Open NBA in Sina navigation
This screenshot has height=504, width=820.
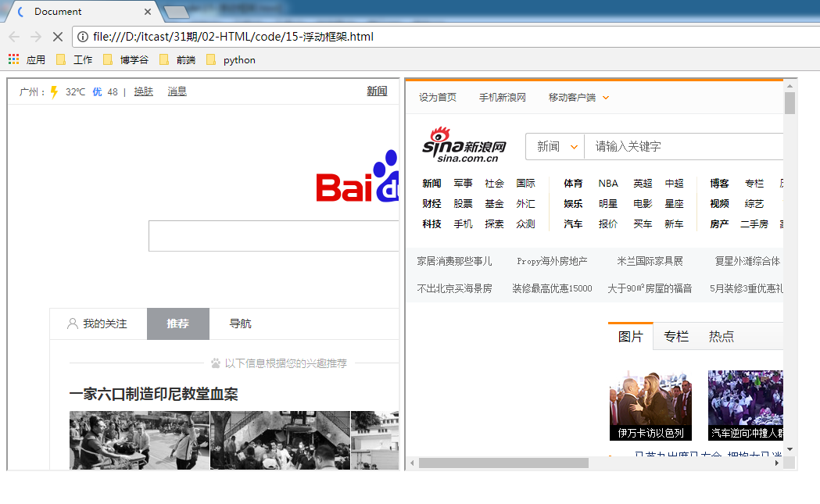pos(608,184)
